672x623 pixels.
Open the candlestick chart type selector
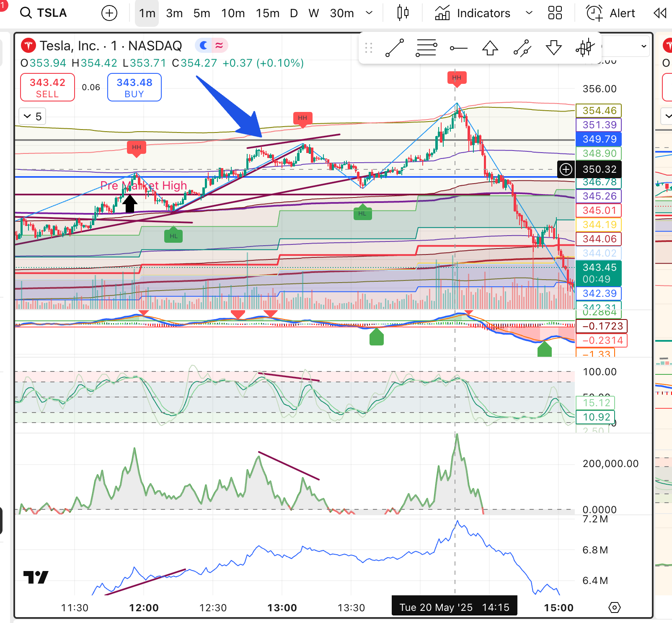click(403, 13)
